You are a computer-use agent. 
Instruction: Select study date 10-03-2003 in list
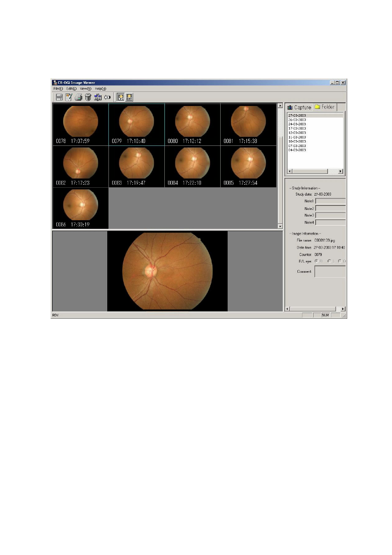[x=297, y=141]
